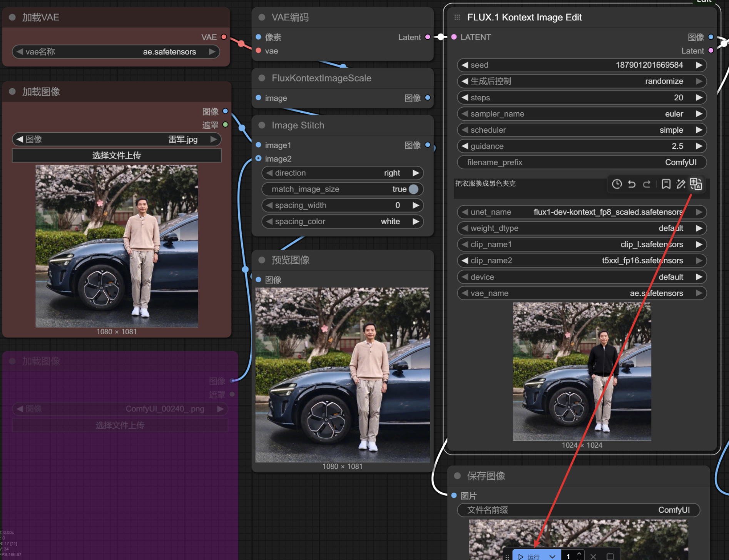This screenshot has height=560, width=729.
Task: Click the LATENT input port on FLUX node
Action: (454, 37)
